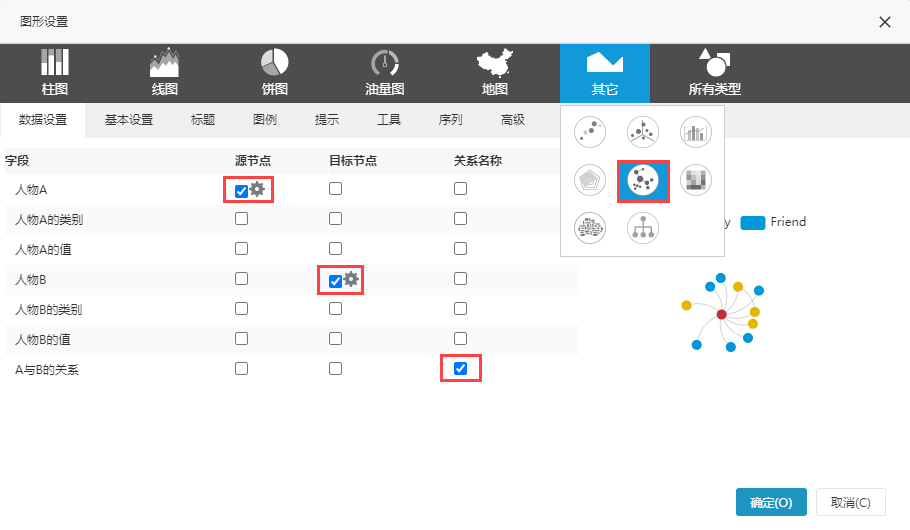Open gear settings for 人物A source node

tap(257, 189)
